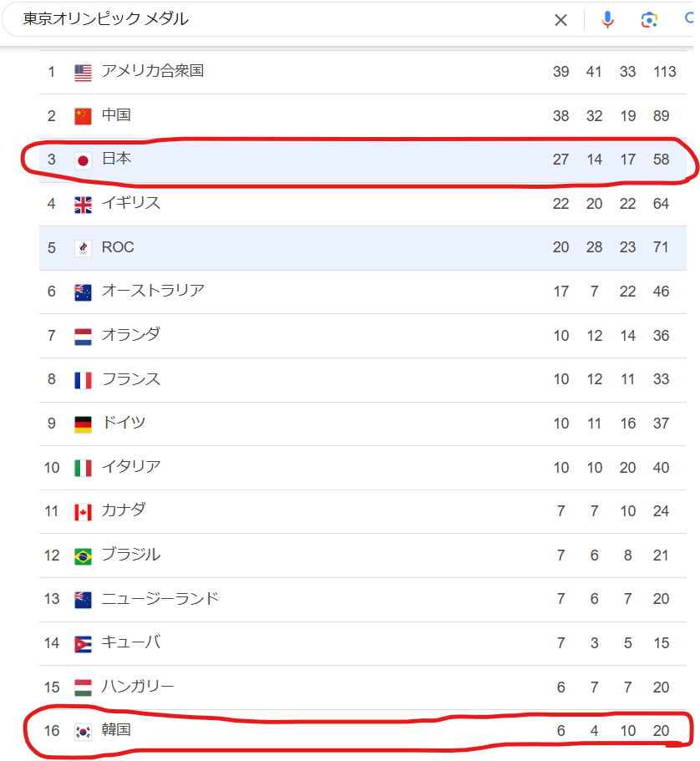Viewport: 700px width, 761px height.
Task: Click Japan's total medal count 58
Action: point(661,159)
